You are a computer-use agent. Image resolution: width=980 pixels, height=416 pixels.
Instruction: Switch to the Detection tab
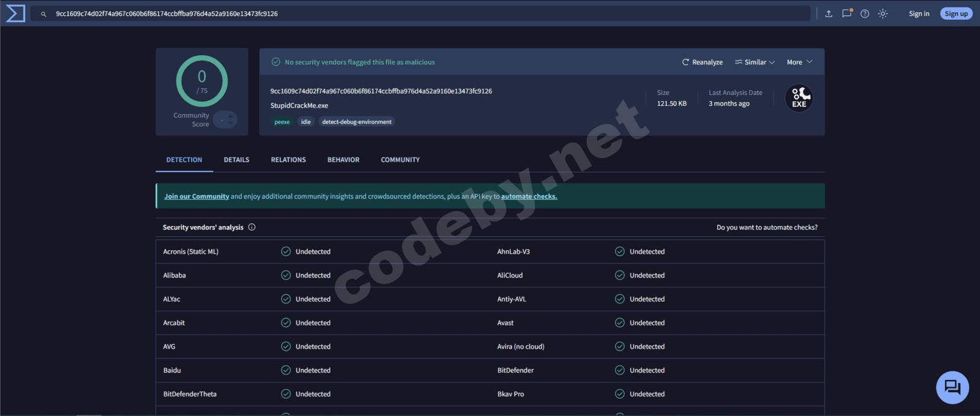coord(184,160)
